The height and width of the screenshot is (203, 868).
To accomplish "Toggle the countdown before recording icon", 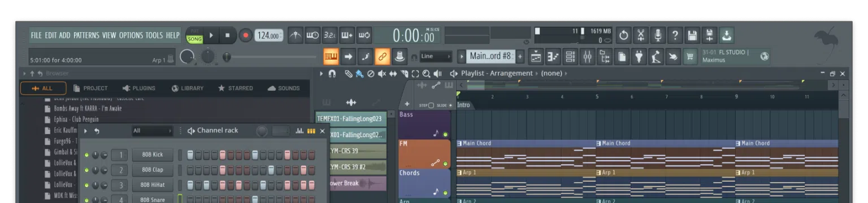I will [x=329, y=36].
